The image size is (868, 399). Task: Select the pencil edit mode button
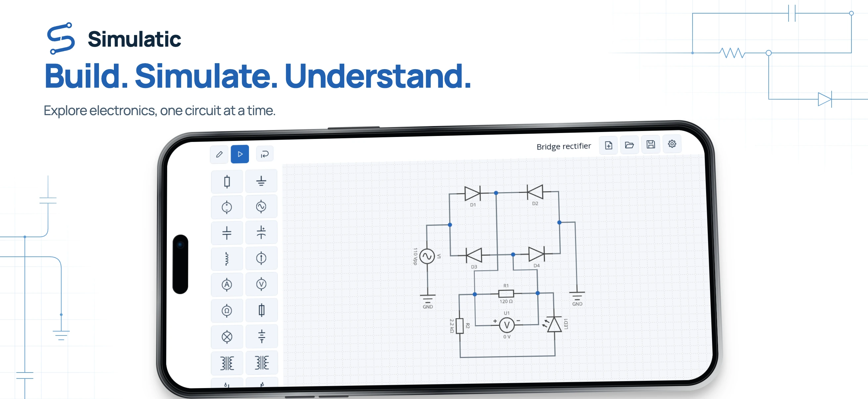[x=219, y=154]
